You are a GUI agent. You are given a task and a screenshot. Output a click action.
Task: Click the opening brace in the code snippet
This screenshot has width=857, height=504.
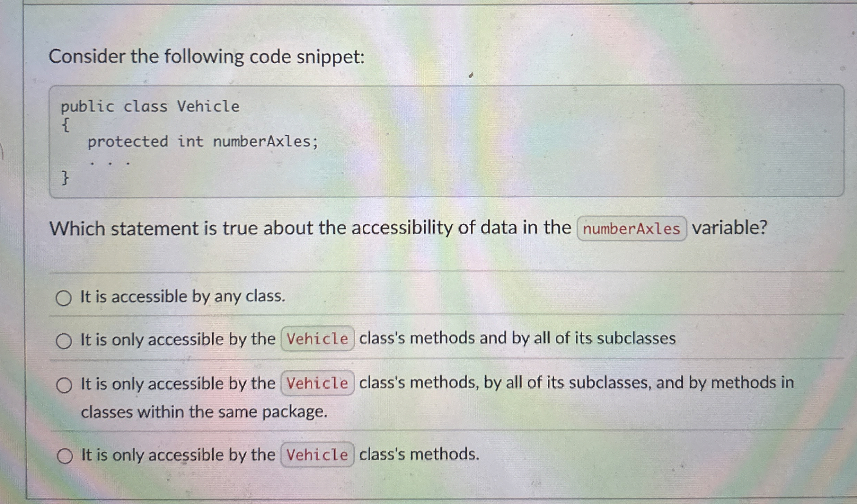(66, 125)
